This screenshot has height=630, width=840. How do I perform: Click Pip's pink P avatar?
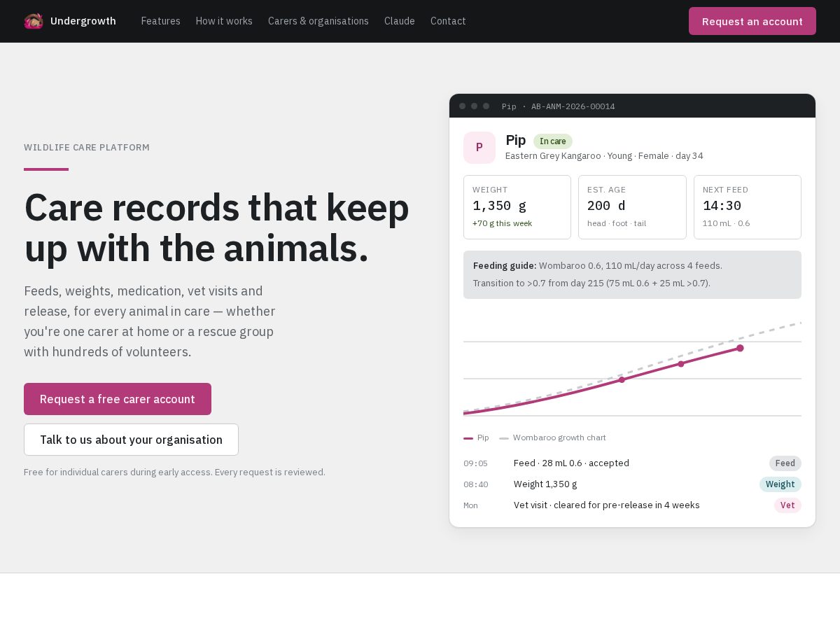tap(479, 148)
